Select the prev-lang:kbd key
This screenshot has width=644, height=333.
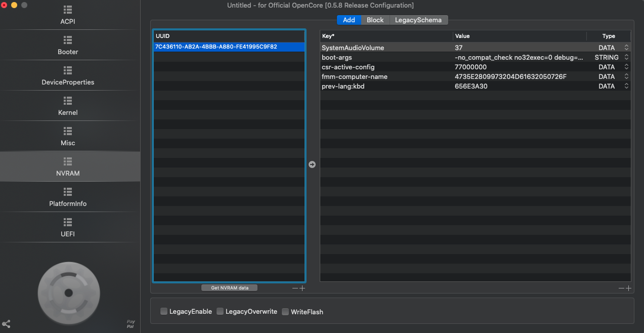coord(343,86)
